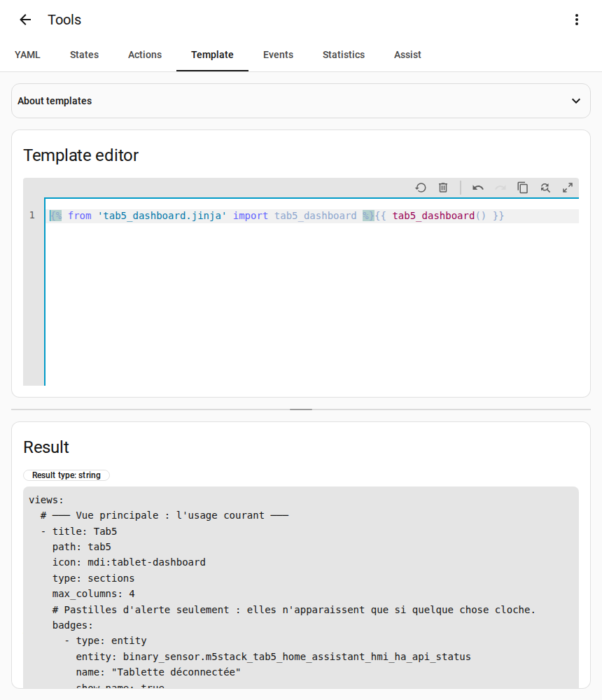Click the 'Tablette déconnectée' name line

click(x=158, y=672)
